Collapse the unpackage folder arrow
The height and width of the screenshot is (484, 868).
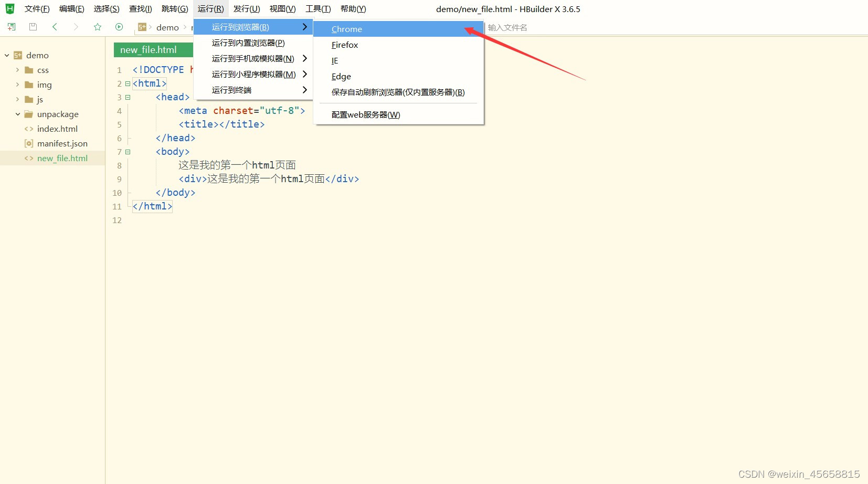point(17,114)
